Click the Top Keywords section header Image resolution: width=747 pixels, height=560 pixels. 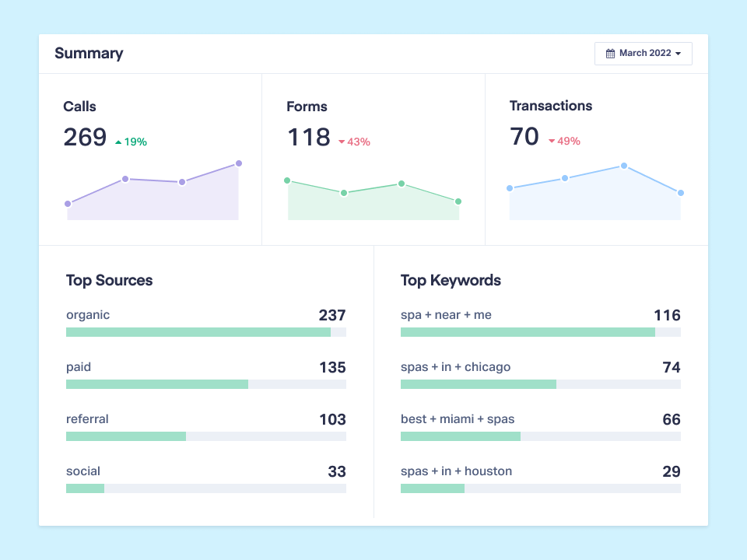(451, 280)
